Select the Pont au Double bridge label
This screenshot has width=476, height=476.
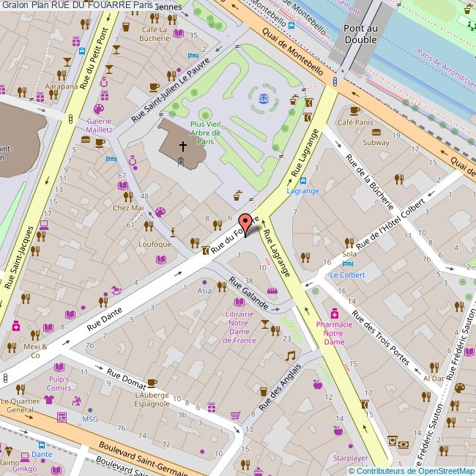[x=360, y=34]
